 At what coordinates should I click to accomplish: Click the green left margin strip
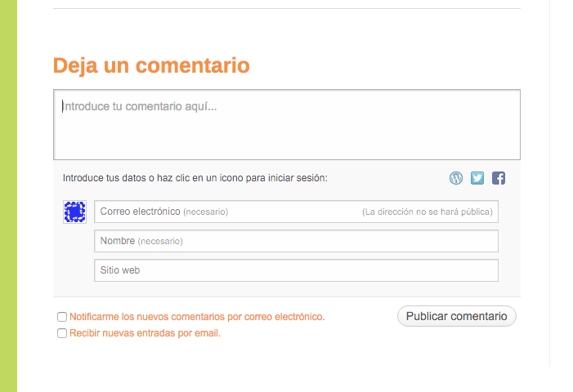[8, 196]
